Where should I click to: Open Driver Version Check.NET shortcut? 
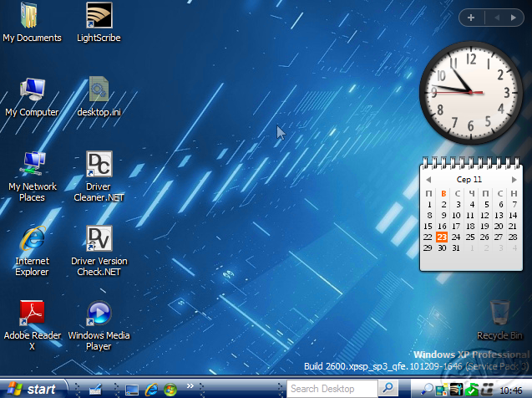[99, 251]
